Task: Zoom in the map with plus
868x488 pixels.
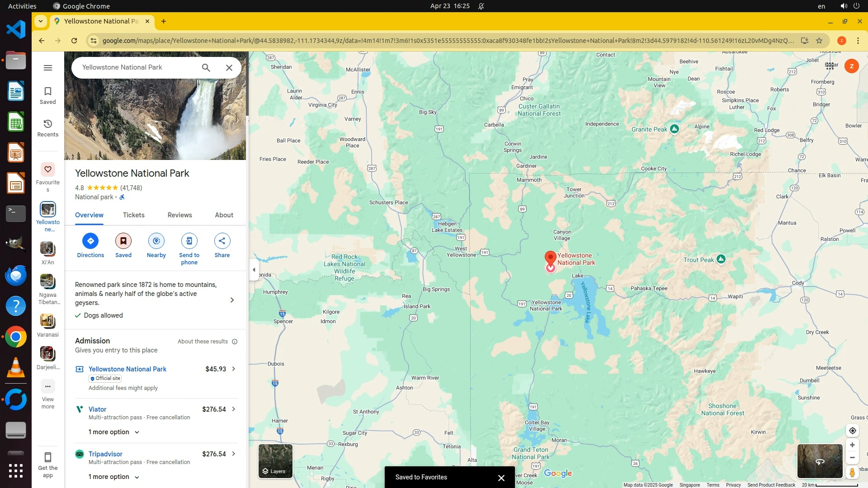Action: click(852, 445)
